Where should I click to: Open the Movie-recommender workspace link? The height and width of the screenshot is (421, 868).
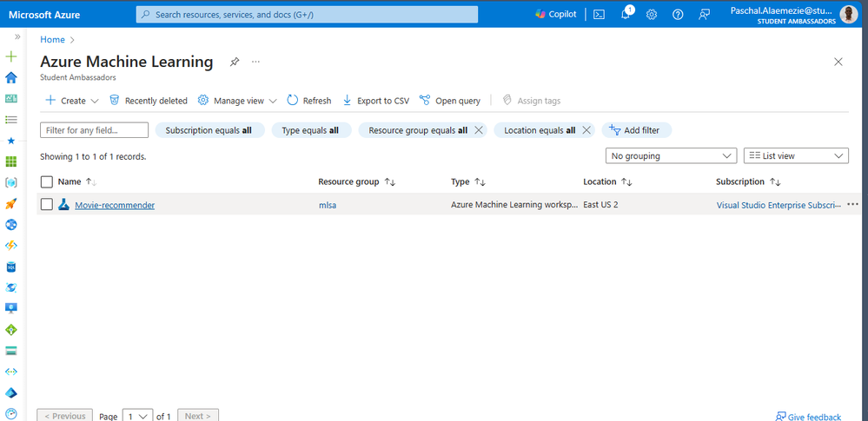click(115, 205)
